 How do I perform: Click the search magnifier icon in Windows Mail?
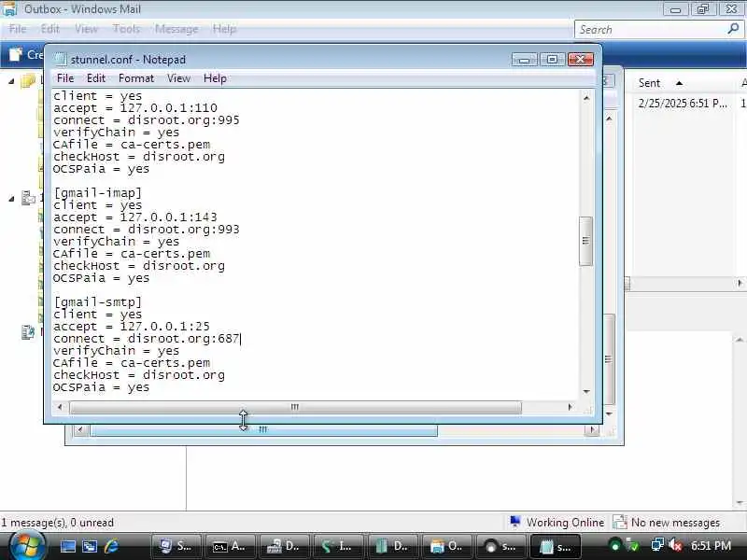click(x=733, y=29)
